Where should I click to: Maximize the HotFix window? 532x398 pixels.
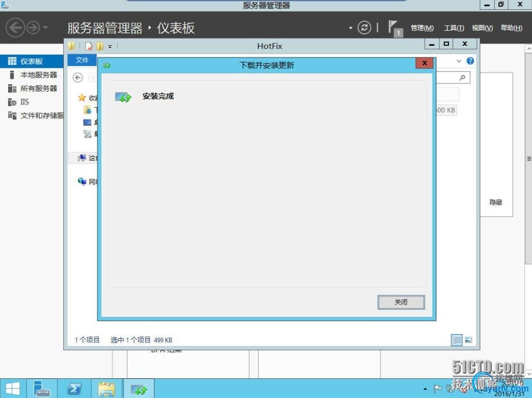447,44
